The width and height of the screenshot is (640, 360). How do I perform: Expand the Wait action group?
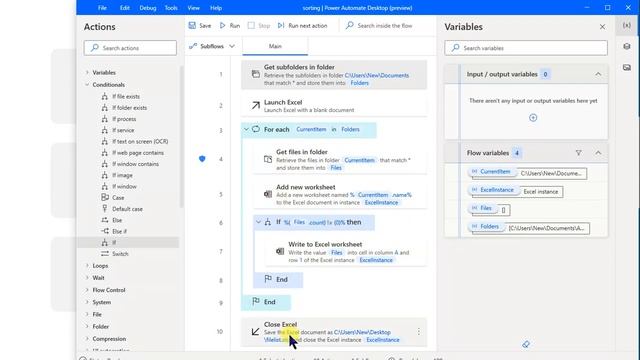pyautogui.click(x=87, y=278)
